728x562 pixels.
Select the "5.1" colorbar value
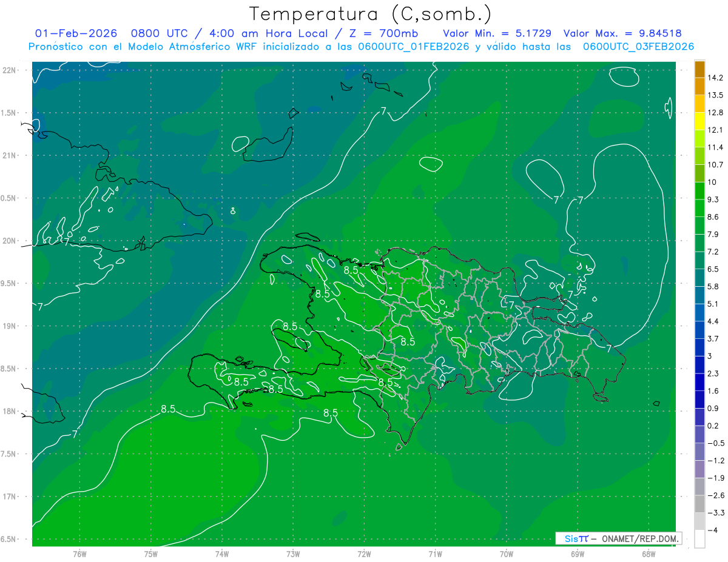pyautogui.click(x=713, y=304)
